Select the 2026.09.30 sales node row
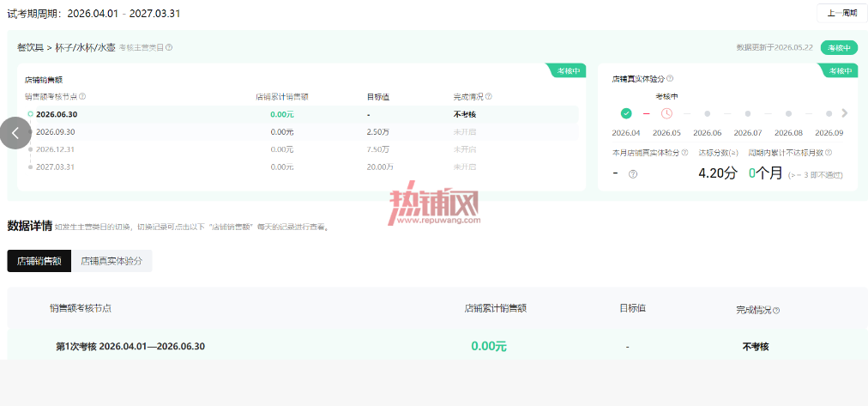868x406 pixels. tap(302, 132)
